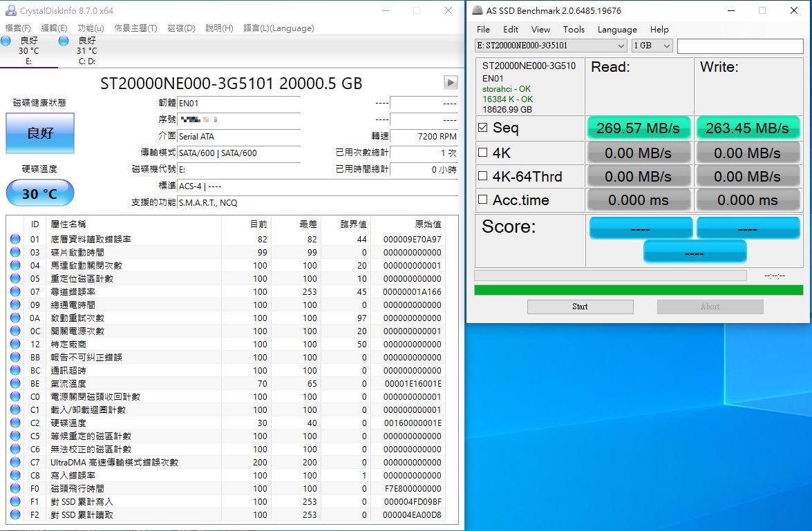Click status orb for attribute 12 row
Image resolution: width=812 pixels, height=531 pixels.
(15, 344)
